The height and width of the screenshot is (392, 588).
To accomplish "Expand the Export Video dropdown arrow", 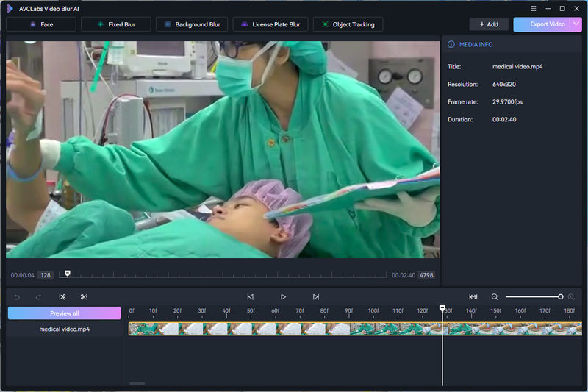I will coord(576,24).
